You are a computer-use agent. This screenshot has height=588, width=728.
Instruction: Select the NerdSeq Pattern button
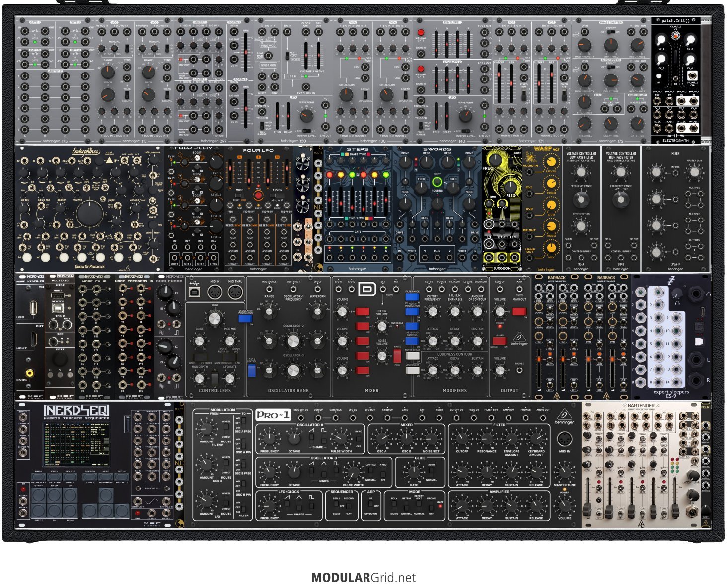coord(55,477)
